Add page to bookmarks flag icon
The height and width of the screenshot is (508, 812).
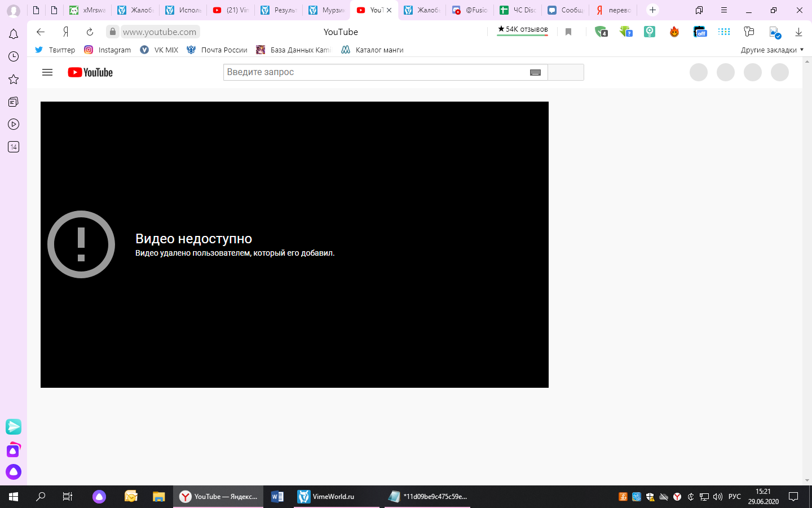click(568, 32)
